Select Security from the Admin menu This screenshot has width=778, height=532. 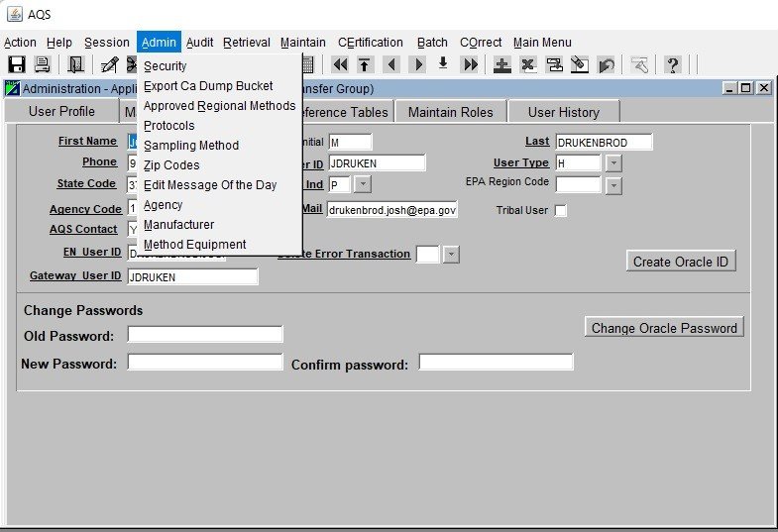[165, 66]
